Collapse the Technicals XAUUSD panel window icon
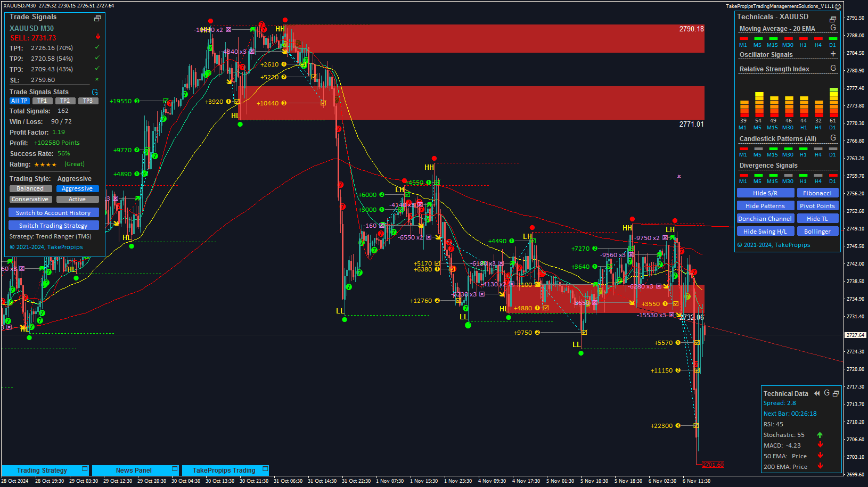The width and height of the screenshot is (868, 487). [833, 19]
